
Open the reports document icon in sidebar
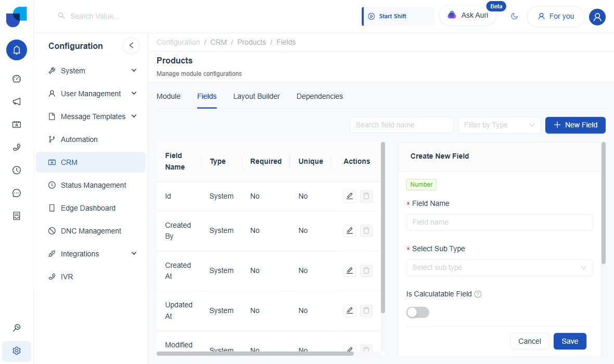pos(17,216)
